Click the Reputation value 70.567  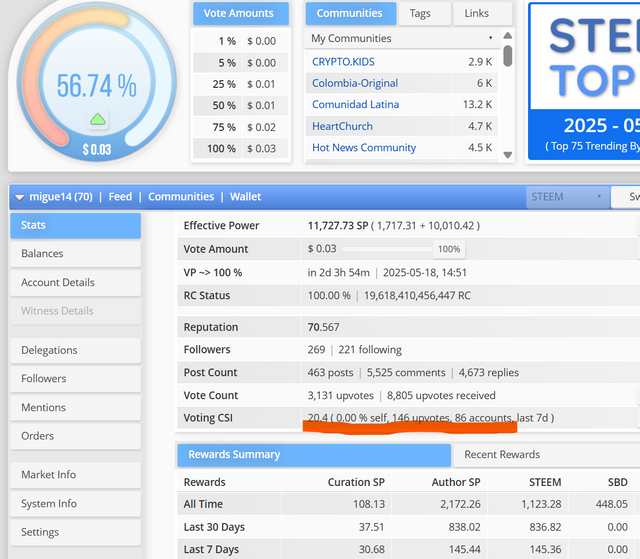coord(323,327)
